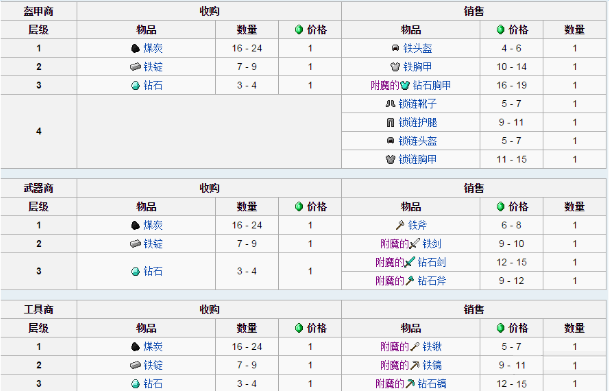Click the diamond sword icon beside 钻石剑
Viewport: 609px width, 391px height.
pos(410,262)
